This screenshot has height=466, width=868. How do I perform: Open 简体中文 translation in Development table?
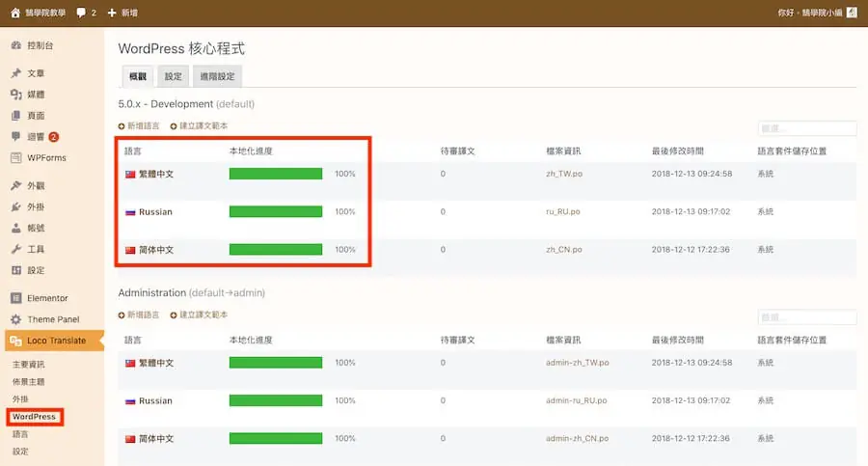tap(156, 250)
